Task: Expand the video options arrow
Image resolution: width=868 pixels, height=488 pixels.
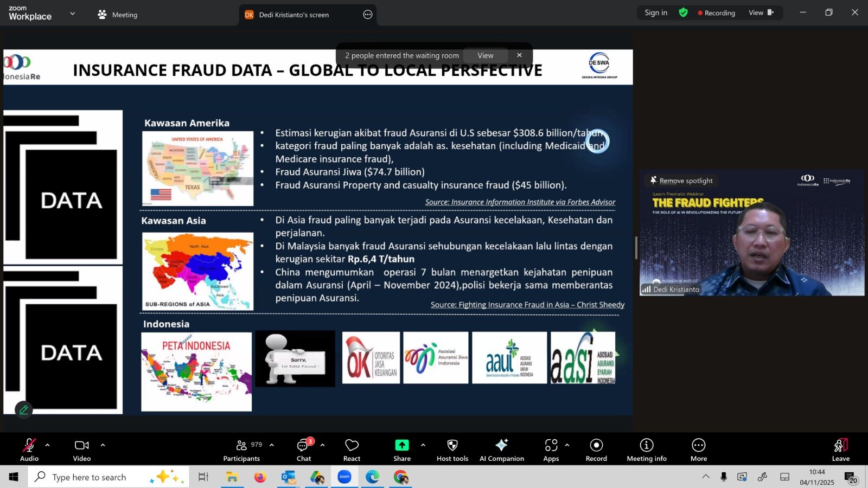Action: click(x=103, y=445)
